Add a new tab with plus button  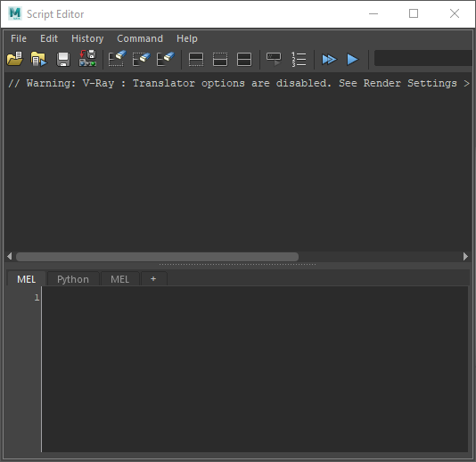(153, 279)
